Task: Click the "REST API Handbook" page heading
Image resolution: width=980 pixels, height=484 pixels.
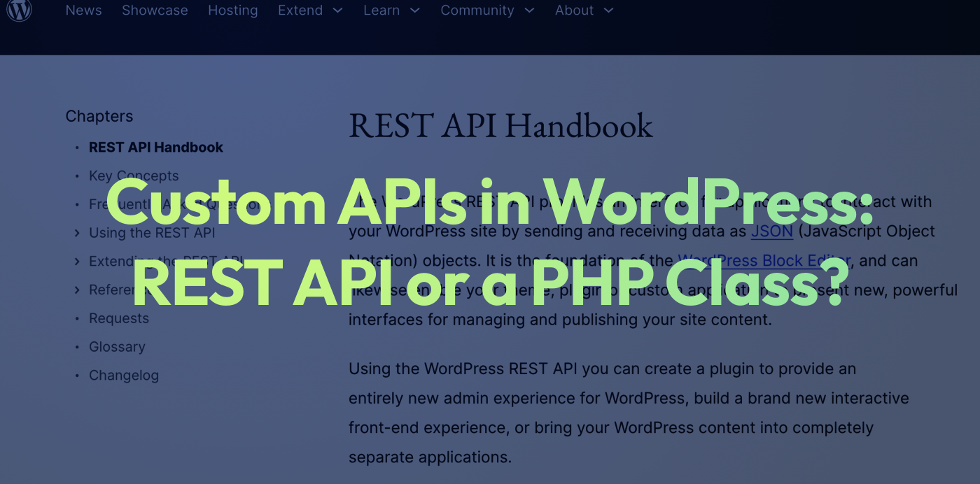Action: tap(500, 126)
